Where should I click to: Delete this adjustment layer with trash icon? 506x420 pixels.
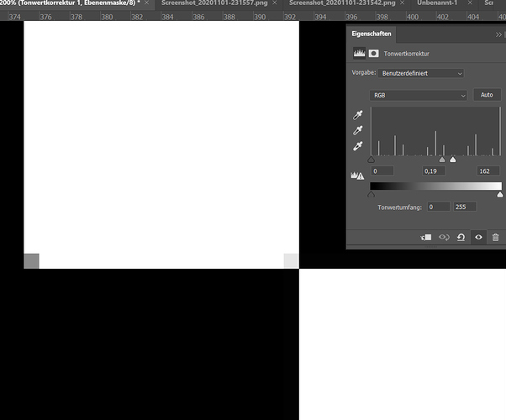495,238
